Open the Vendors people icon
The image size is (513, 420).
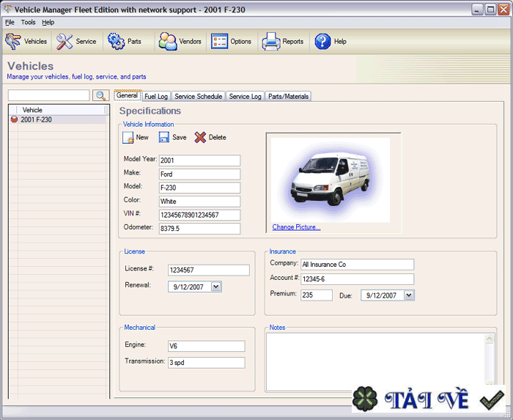point(180,42)
